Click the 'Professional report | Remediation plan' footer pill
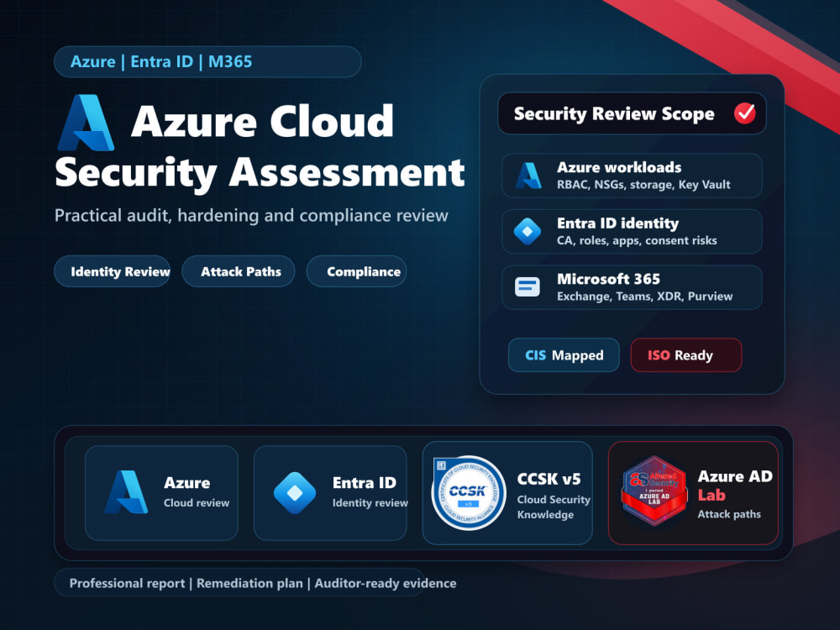Screen dimensions: 840x630 tap(239, 583)
